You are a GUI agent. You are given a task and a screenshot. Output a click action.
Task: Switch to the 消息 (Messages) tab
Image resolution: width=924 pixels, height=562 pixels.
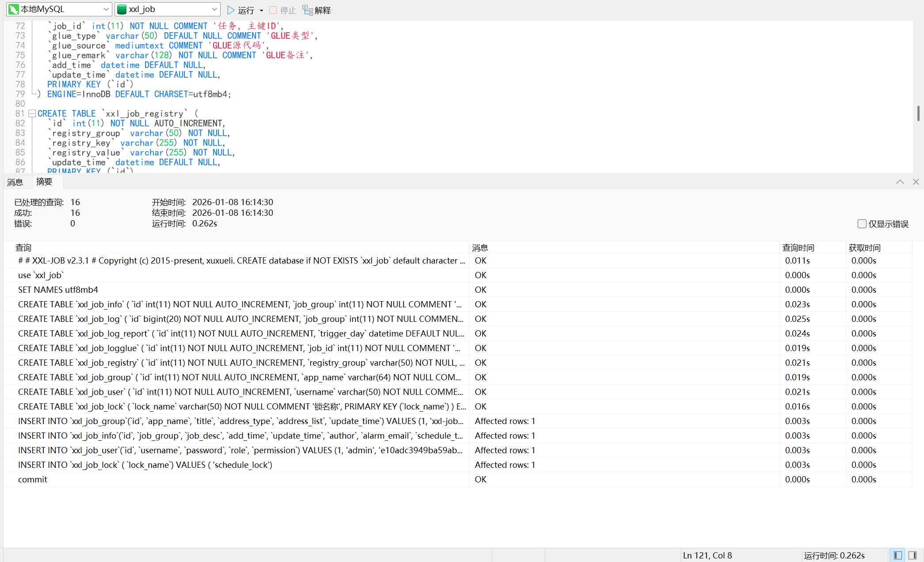coord(15,182)
